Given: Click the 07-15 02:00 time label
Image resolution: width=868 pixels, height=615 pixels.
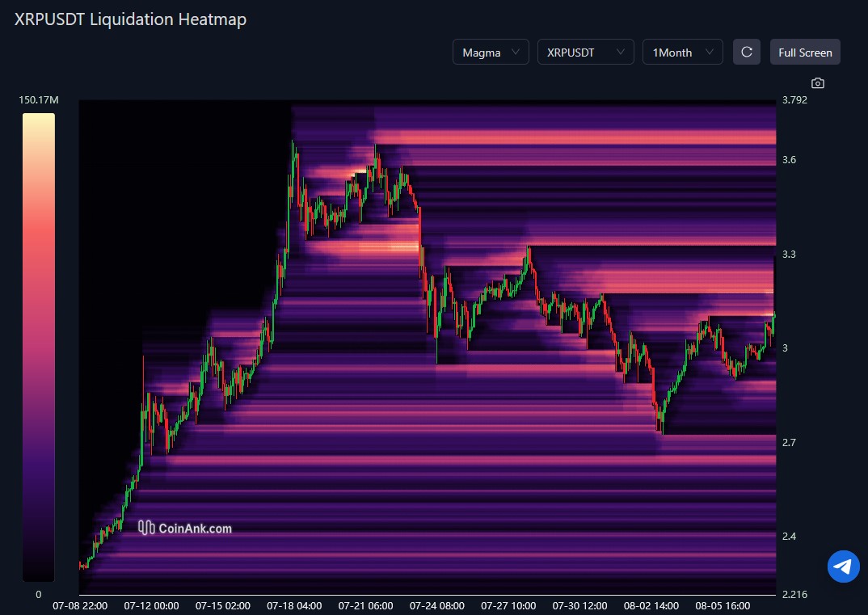Looking at the screenshot, I should 222,605.
